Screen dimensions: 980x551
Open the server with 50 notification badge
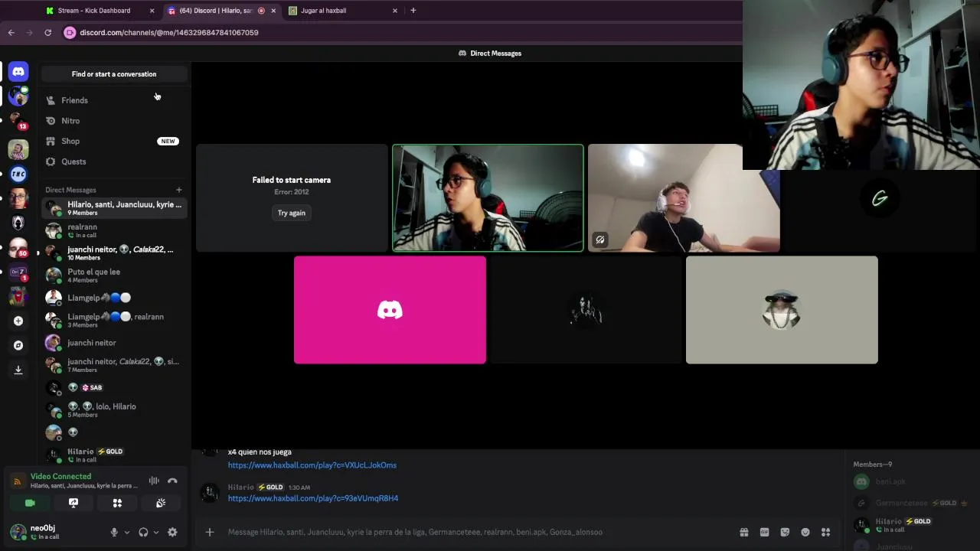click(x=18, y=247)
